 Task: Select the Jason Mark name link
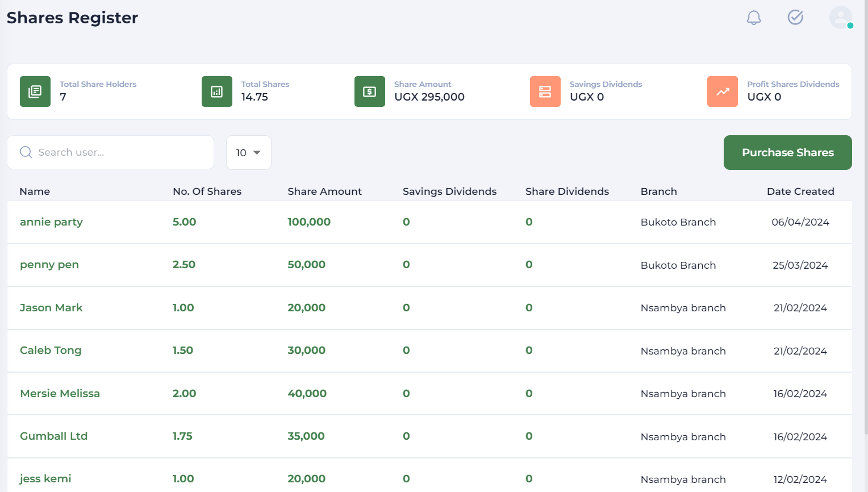point(51,308)
